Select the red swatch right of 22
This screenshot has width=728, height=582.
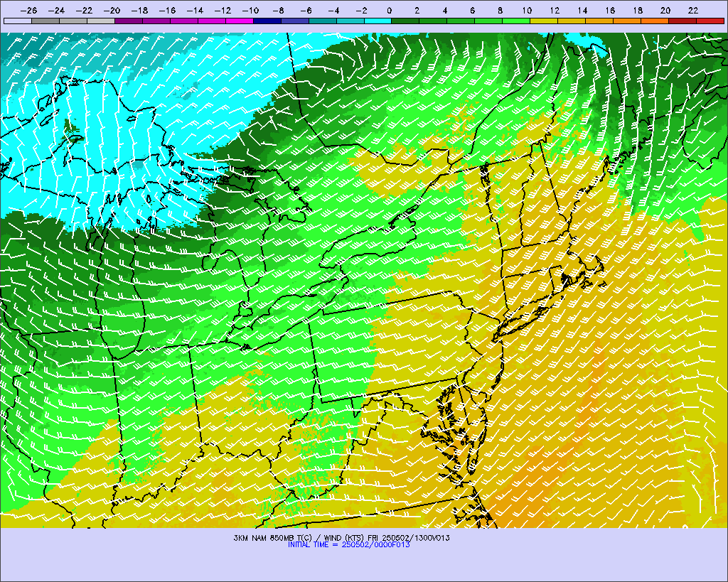click(710, 21)
